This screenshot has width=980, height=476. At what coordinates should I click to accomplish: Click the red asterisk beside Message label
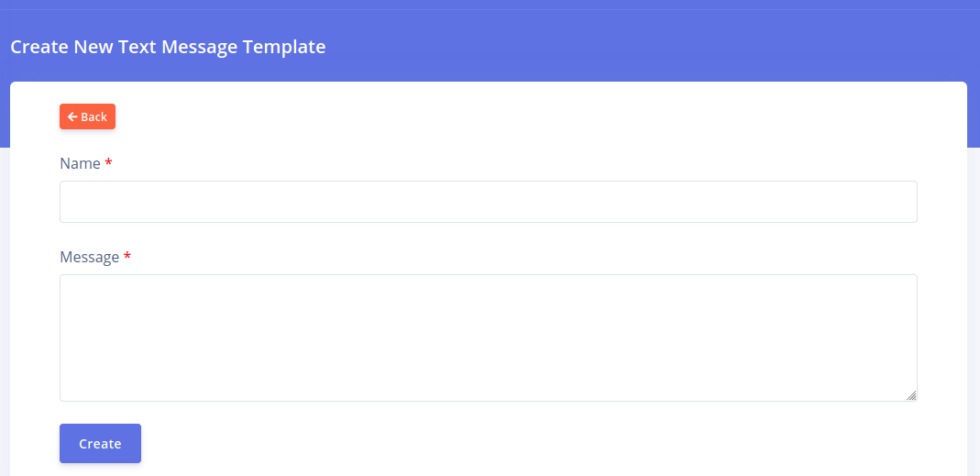(x=127, y=257)
